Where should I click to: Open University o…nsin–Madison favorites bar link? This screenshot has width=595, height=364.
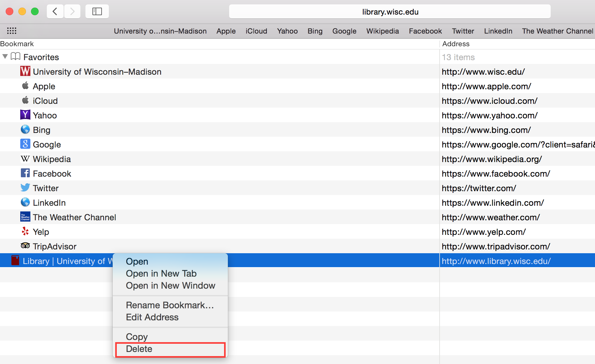tap(160, 31)
